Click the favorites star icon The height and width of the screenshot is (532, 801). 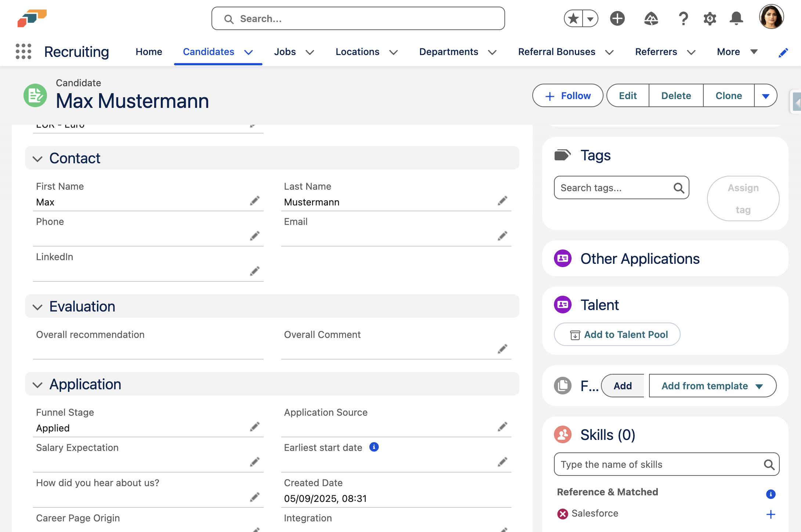tap(574, 18)
